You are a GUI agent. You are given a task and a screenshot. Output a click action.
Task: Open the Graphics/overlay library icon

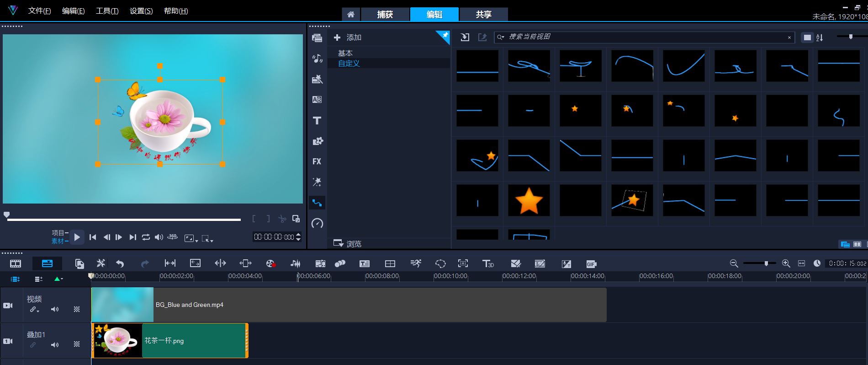tap(317, 141)
